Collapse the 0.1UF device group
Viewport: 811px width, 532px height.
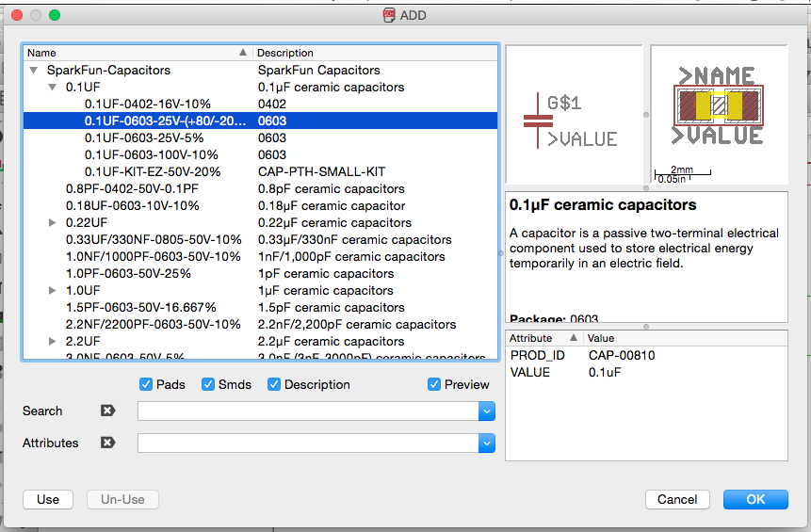[52, 87]
